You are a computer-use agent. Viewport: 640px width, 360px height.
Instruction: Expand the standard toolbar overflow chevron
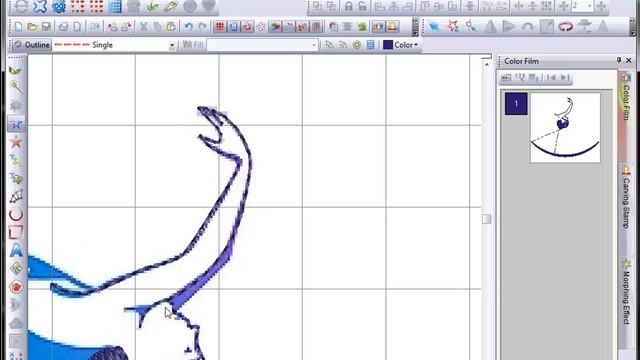(x=415, y=27)
